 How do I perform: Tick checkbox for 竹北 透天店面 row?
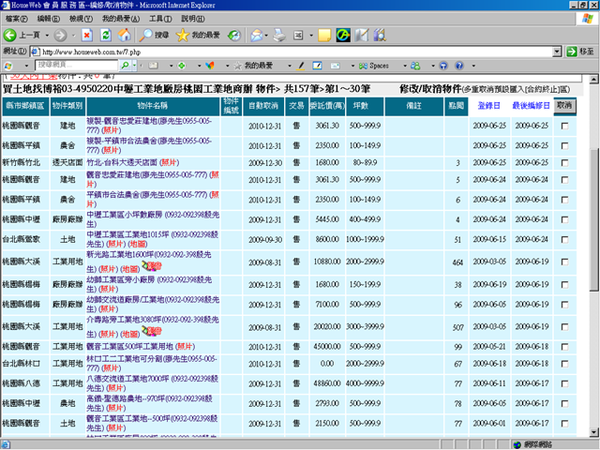click(x=564, y=163)
